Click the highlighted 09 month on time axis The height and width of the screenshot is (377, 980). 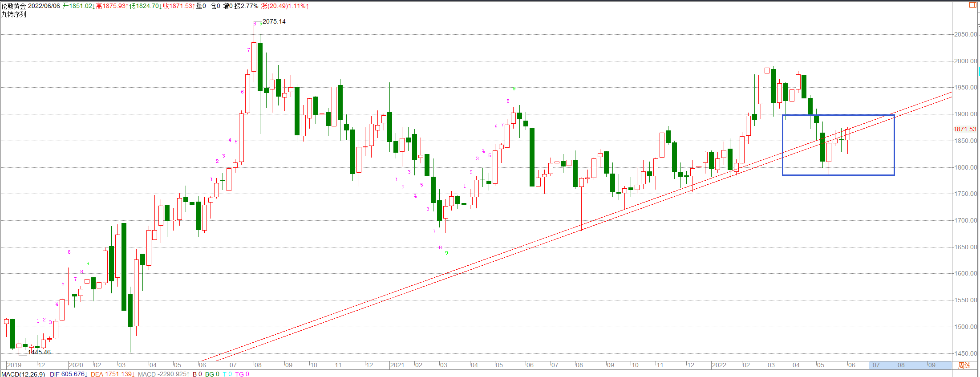coord(931,365)
